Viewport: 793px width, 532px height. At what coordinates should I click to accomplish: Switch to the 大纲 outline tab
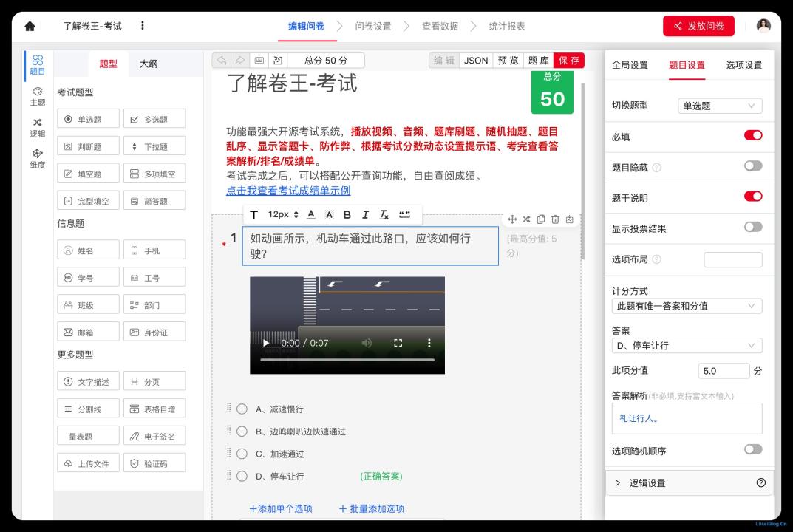coord(149,64)
